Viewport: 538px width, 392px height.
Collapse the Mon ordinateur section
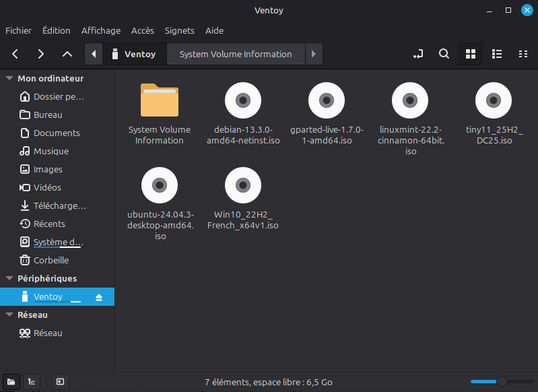9,78
